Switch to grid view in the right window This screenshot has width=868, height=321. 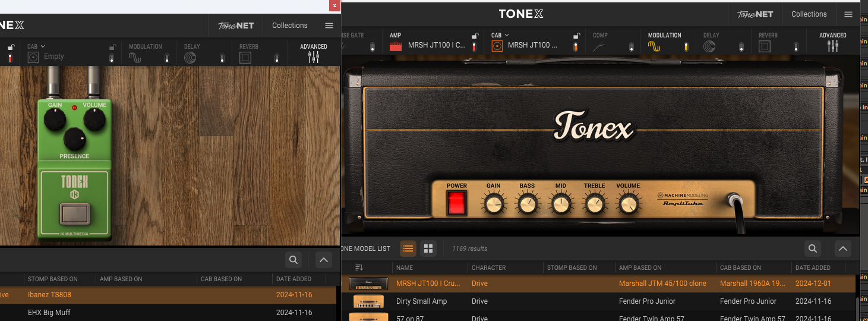tap(428, 248)
